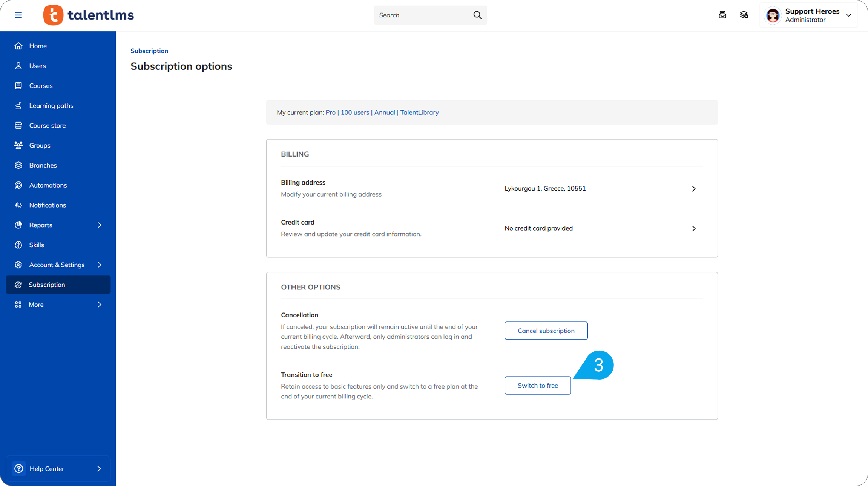Click the Subscription breadcrumb link

click(x=149, y=51)
